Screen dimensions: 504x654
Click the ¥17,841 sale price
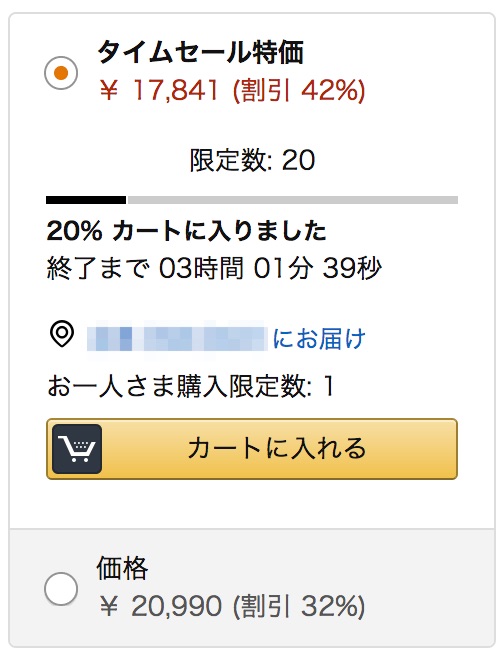point(159,90)
